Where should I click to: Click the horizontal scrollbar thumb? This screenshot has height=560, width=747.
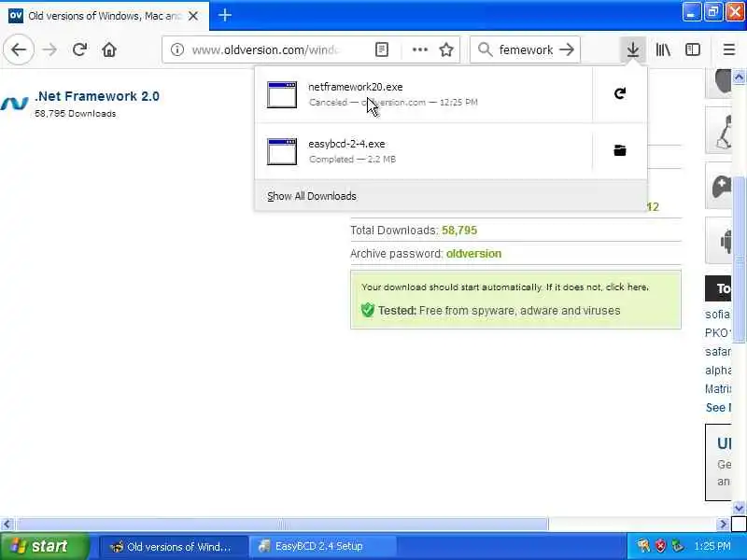pos(282,525)
